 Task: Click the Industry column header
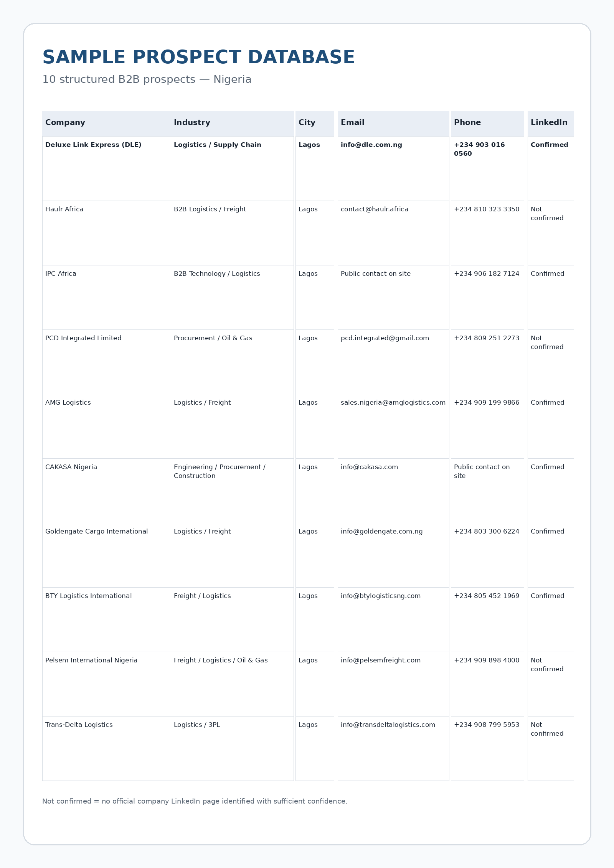click(x=192, y=122)
